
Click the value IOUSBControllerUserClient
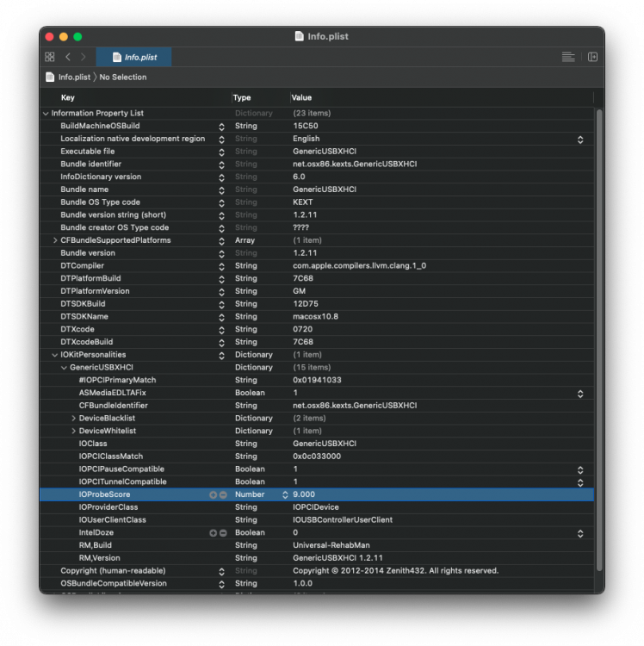point(343,520)
